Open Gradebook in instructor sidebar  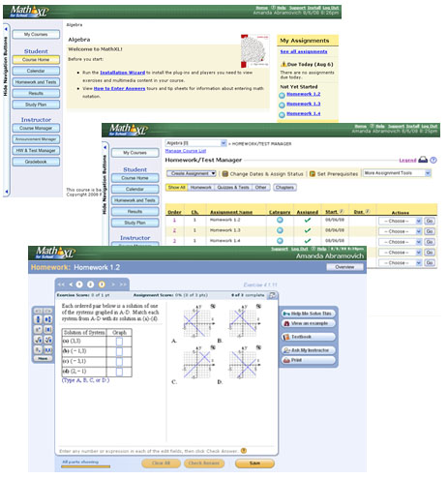[x=36, y=162]
